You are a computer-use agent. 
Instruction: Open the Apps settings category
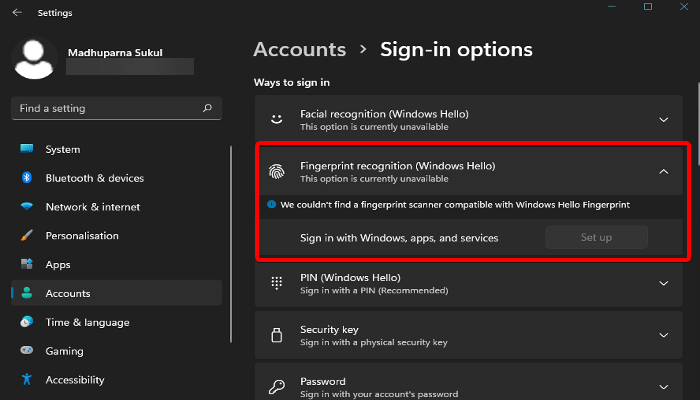58,265
